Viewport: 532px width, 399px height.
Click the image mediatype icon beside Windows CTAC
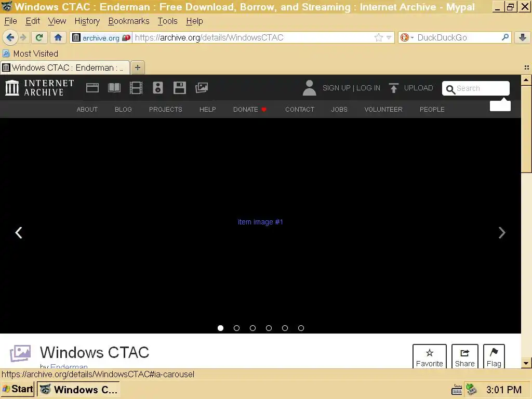20,353
